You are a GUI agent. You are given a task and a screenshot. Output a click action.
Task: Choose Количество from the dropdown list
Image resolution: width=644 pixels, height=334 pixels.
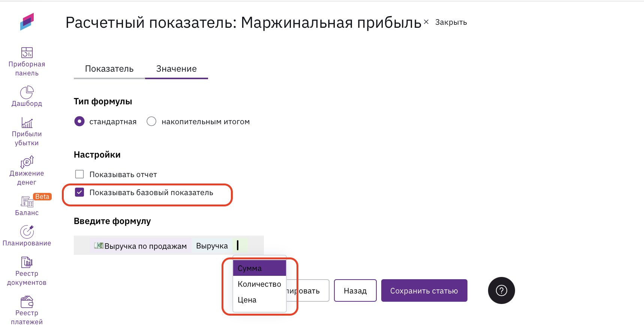pyautogui.click(x=259, y=284)
